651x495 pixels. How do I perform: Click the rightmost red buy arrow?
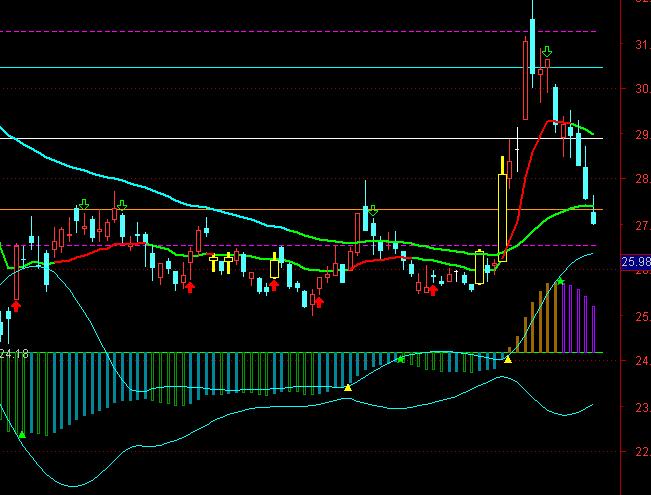click(432, 290)
